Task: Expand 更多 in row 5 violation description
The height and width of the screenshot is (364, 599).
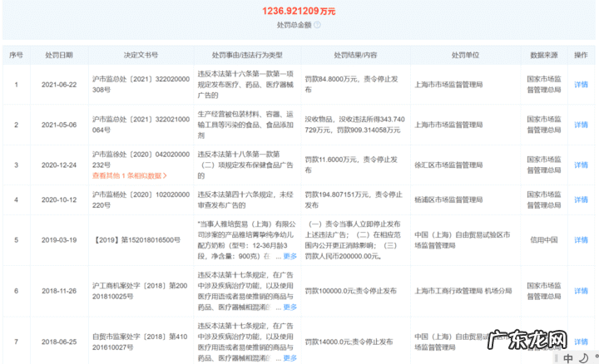Action: point(290,256)
